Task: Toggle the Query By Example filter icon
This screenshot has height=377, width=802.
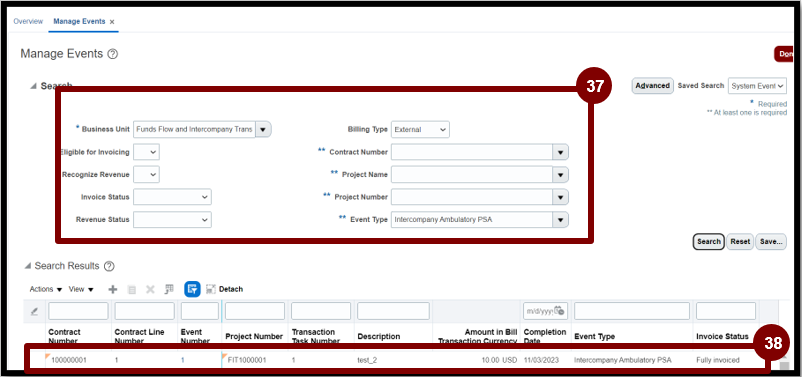Action: (x=192, y=290)
